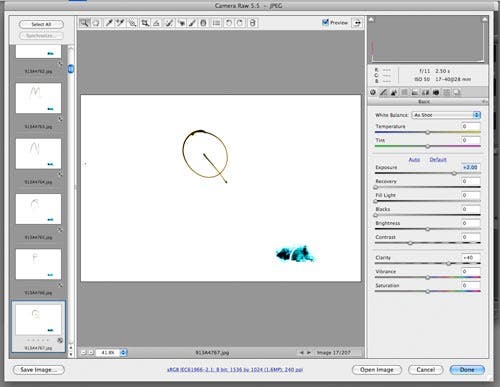The height and width of the screenshot is (387, 500).
Task: Toggle full screen mode button
Action: click(357, 23)
